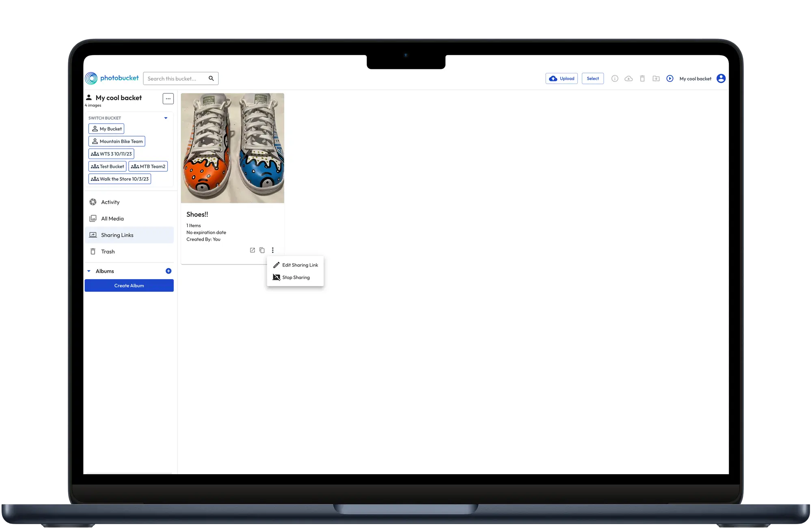Select Sharing Links in sidebar
This screenshot has width=812, height=529.
coord(129,235)
